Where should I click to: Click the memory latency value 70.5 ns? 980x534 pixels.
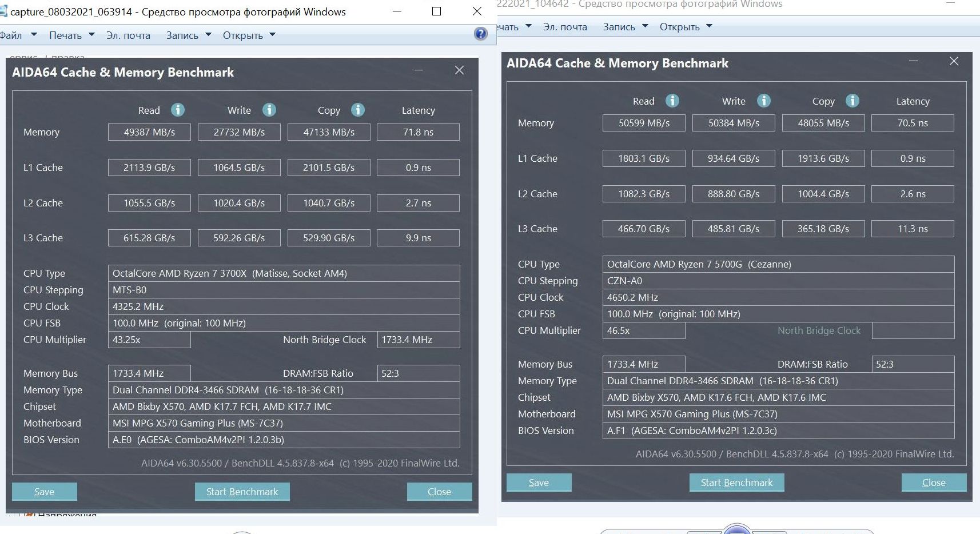tap(913, 123)
